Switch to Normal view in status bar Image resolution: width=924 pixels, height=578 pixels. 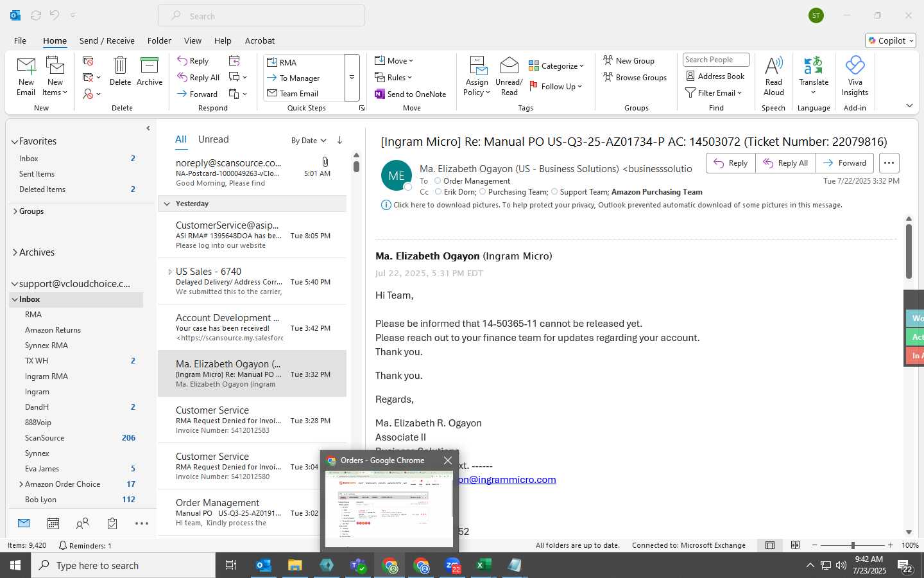point(769,545)
